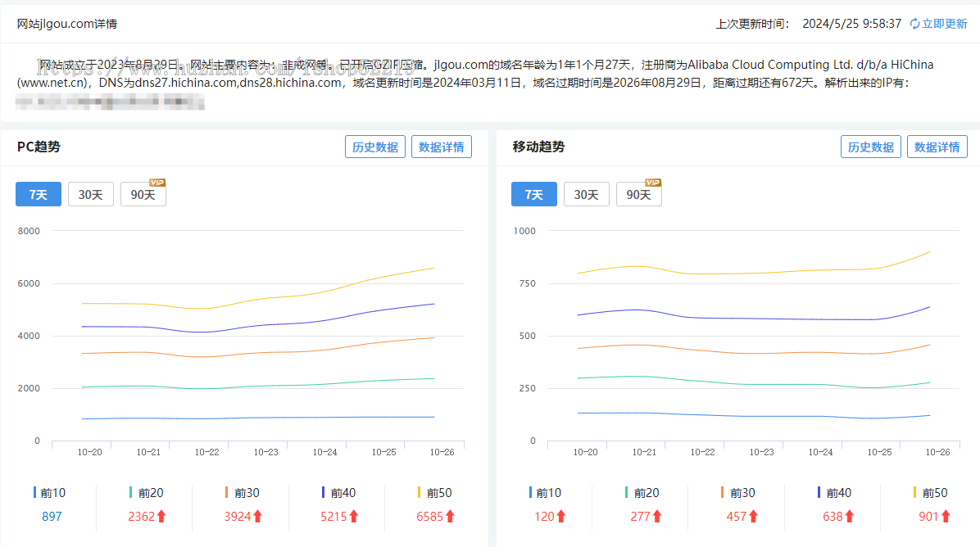Viewport: 980px width, 547px height.
Task: Click red up arrow next to 457
Action: 753,517
